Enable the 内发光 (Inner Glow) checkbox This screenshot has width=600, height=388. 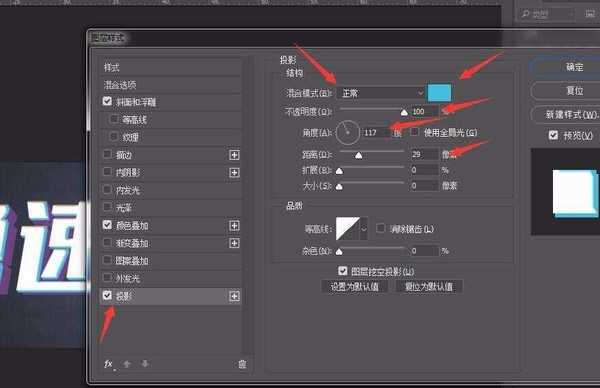click(x=107, y=189)
